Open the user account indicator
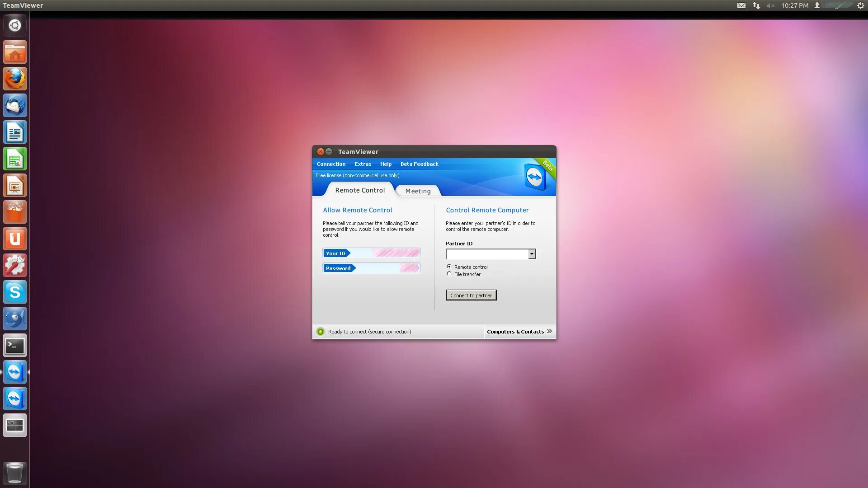Screen dimensions: 868x488 pyautogui.click(x=834, y=5)
